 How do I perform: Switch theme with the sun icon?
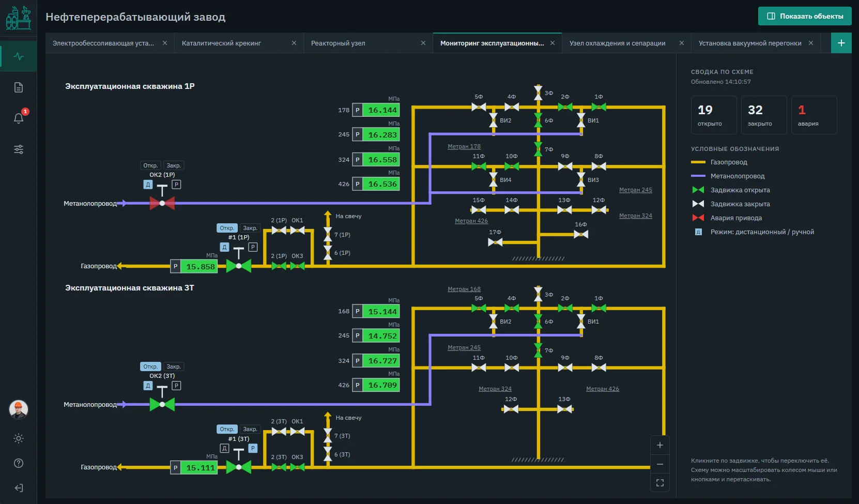coord(19,438)
